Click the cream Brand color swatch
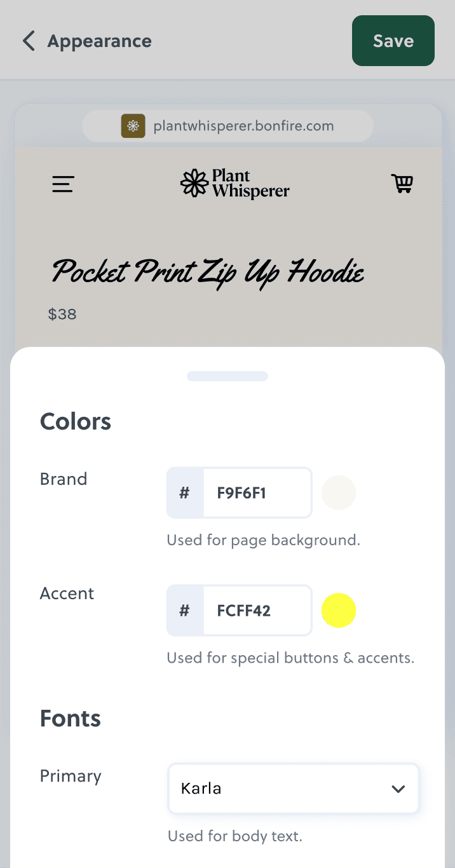This screenshot has width=455, height=868. (339, 492)
